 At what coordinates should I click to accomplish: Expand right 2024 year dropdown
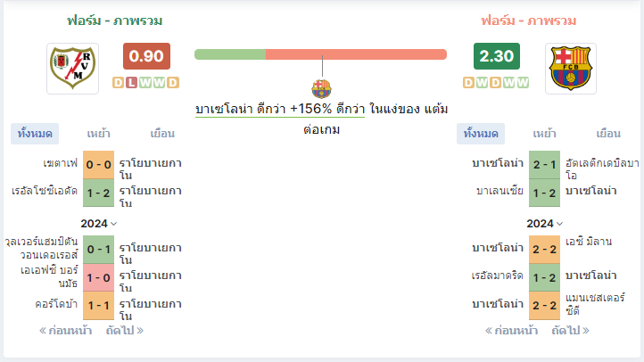[545, 224]
